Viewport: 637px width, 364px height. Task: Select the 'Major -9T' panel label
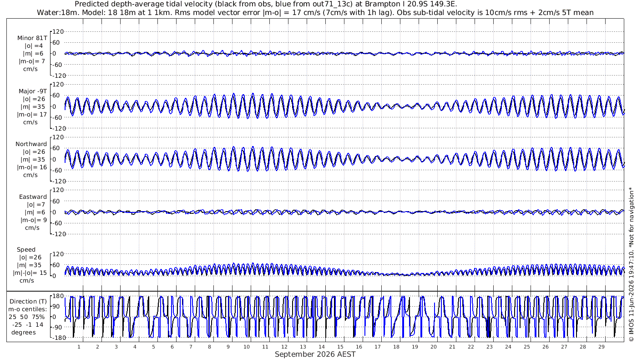33,91
